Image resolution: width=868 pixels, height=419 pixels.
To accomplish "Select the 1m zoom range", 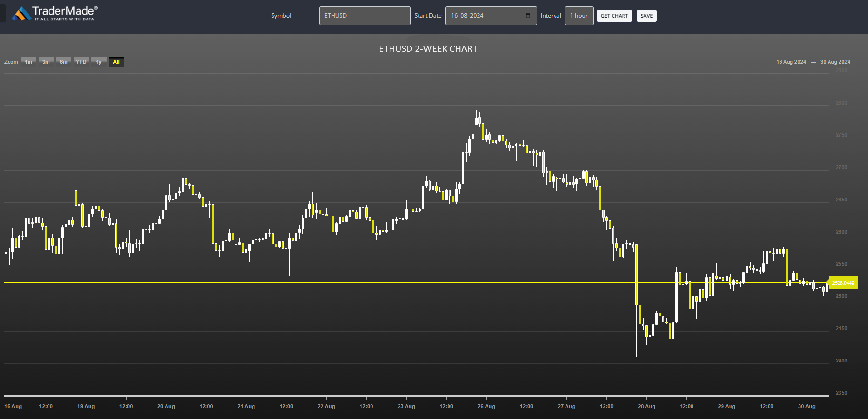I will click(29, 62).
